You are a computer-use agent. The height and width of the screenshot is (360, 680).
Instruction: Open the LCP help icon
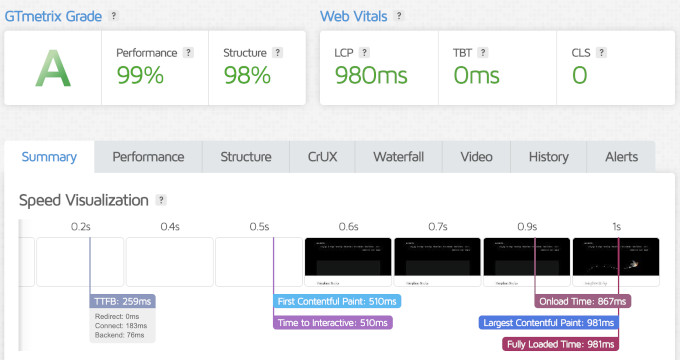[x=364, y=52]
